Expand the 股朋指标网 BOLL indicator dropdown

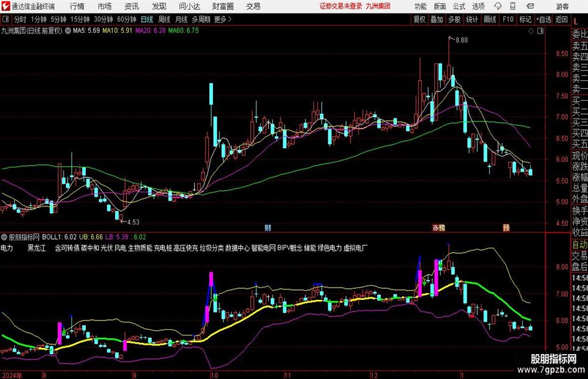click(4, 237)
